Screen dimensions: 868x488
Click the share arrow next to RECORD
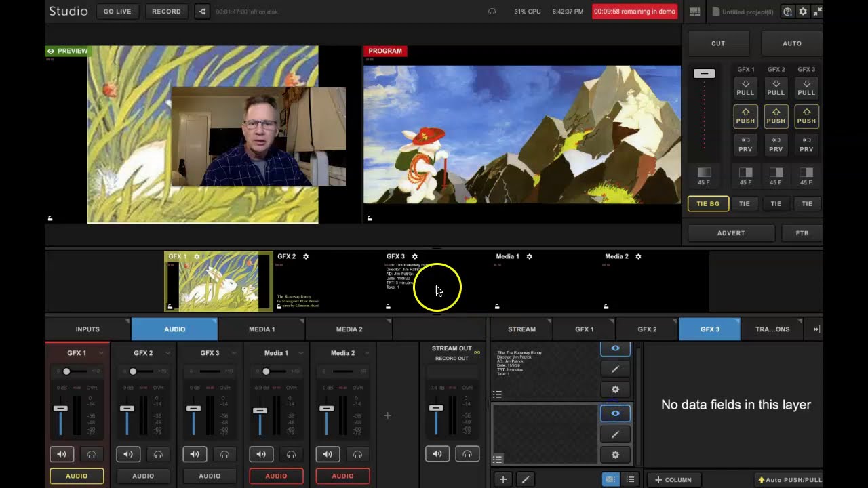click(201, 12)
